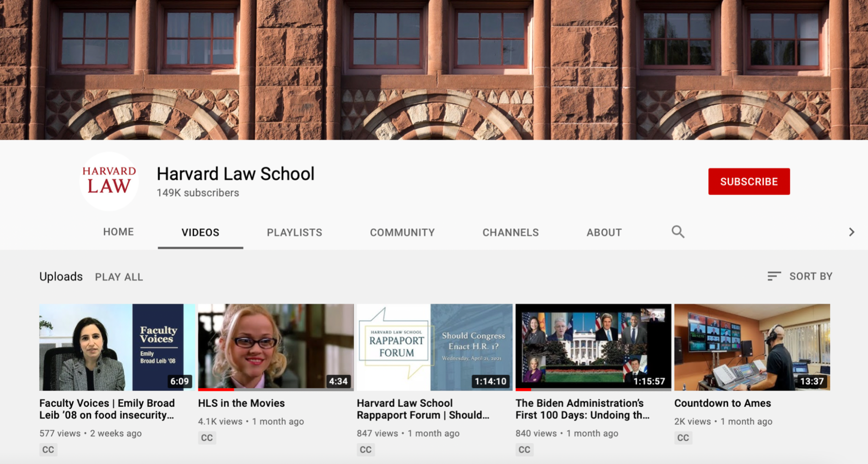
Task: Select the Harvard Law channel avatar
Action: (x=109, y=181)
